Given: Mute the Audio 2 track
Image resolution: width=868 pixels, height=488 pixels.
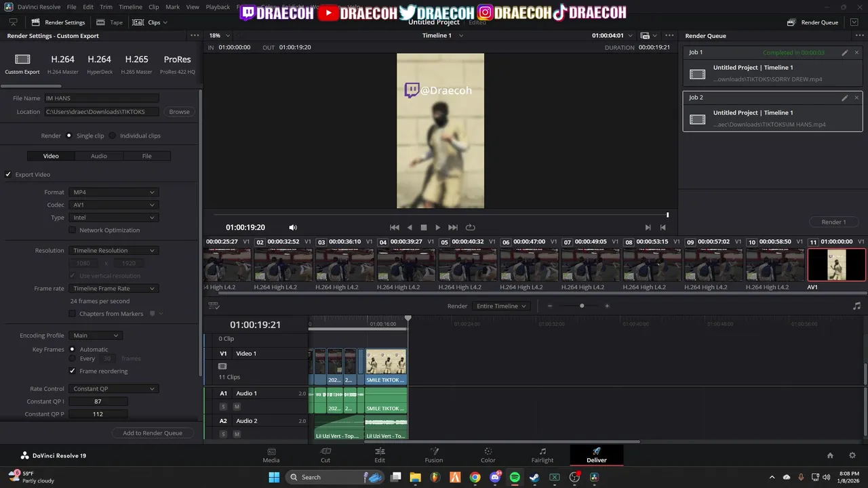Looking at the screenshot, I should (x=237, y=434).
